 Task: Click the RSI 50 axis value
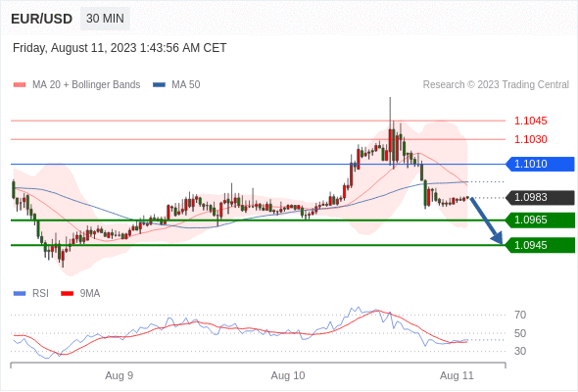click(x=520, y=333)
